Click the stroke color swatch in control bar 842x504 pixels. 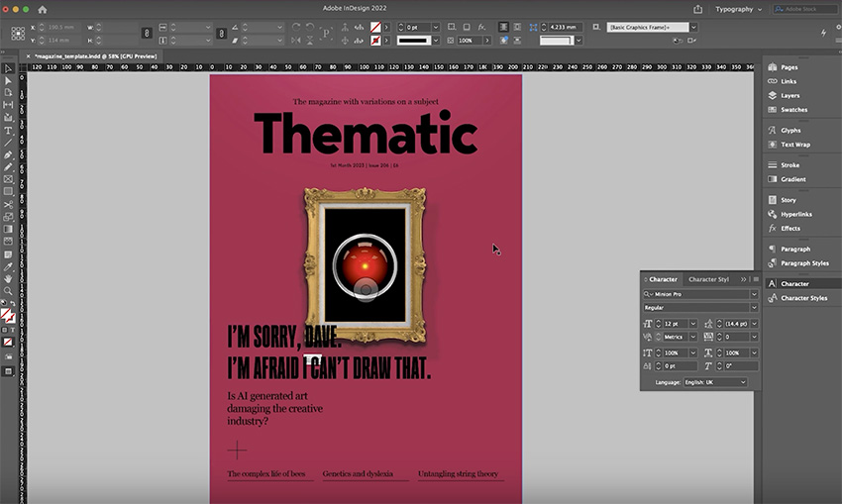(x=375, y=41)
